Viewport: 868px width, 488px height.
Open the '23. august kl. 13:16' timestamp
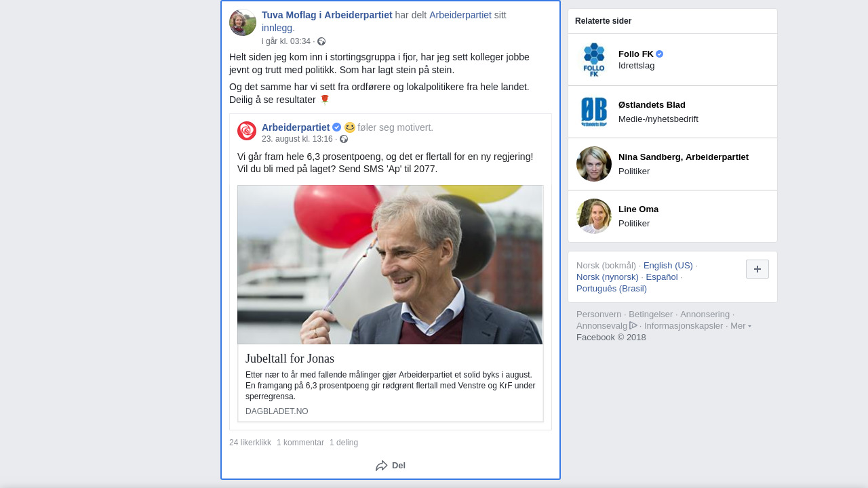coord(297,139)
